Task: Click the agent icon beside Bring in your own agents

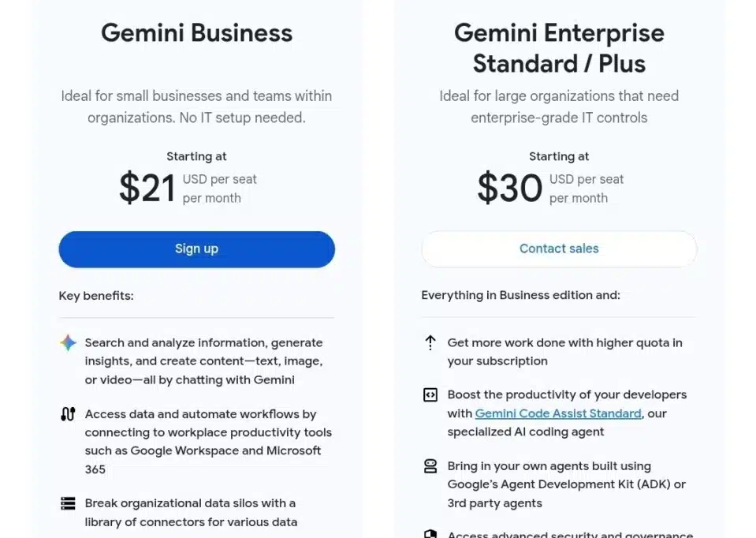Action: pyautogui.click(x=430, y=466)
